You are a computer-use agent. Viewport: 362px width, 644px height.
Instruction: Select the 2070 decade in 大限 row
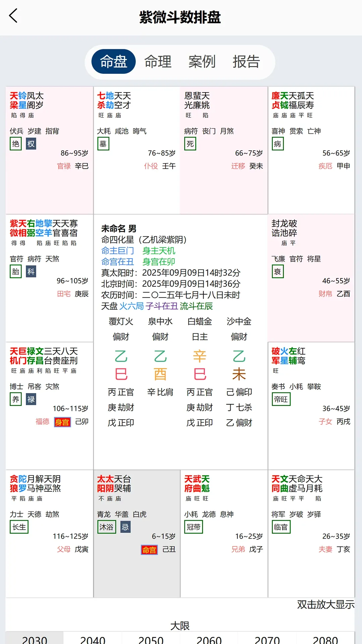click(267, 638)
